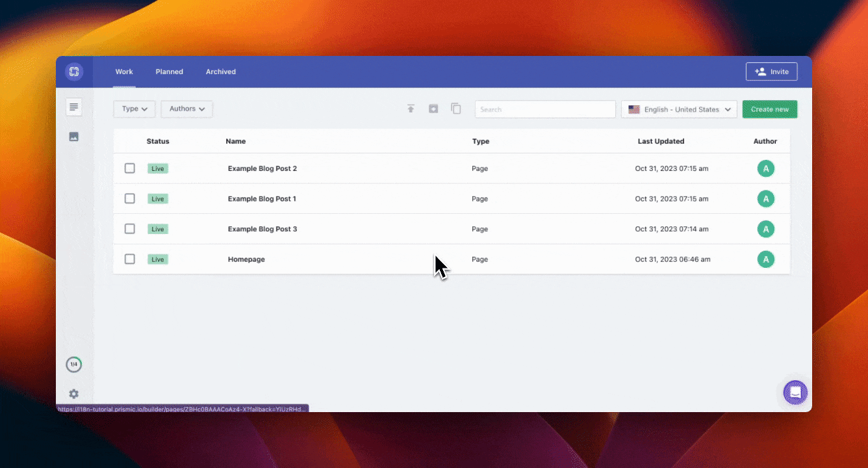Click the publish arrow icon

[x=411, y=109]
